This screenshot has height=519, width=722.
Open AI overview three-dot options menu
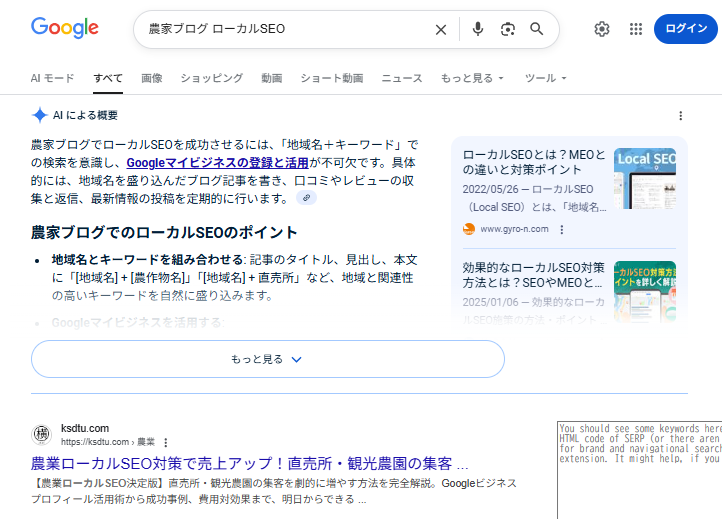(x=681, y=115)
